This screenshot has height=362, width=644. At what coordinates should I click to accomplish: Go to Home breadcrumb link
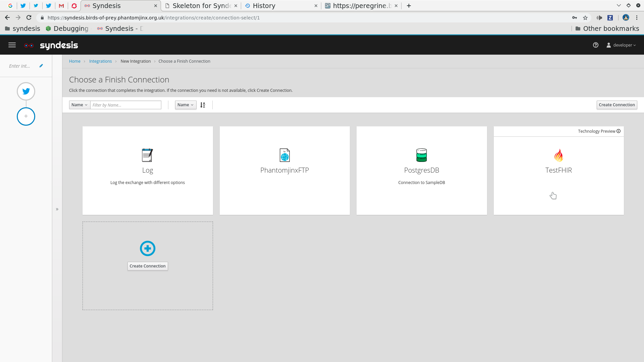(x=75, y=61)
